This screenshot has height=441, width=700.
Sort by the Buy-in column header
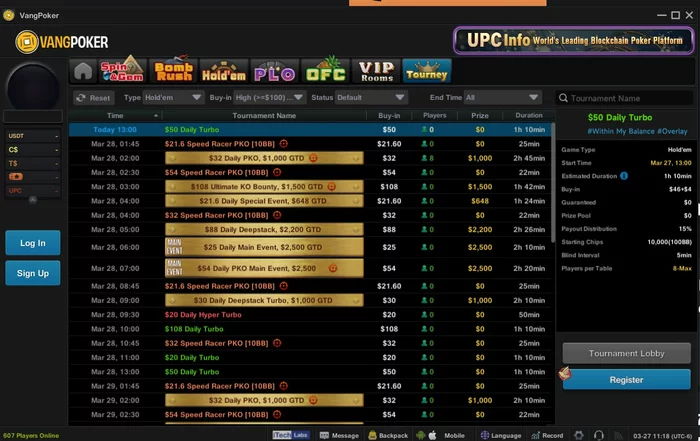(389, 116)
